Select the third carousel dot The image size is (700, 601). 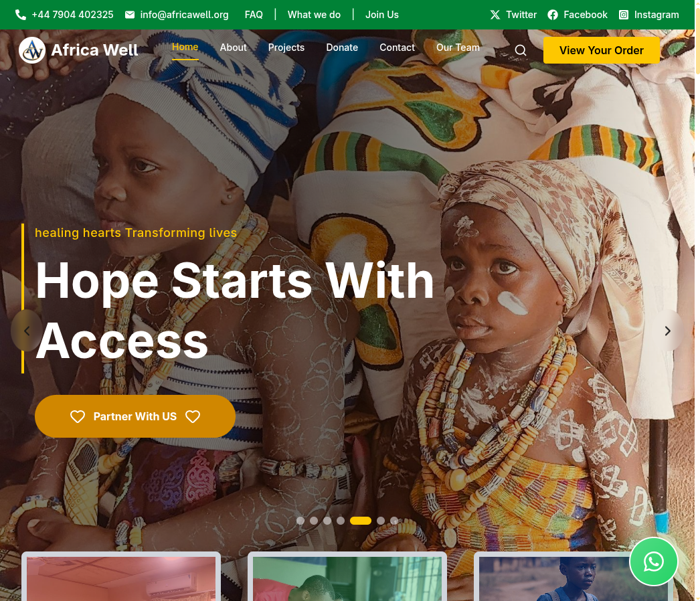pos(327,521)
